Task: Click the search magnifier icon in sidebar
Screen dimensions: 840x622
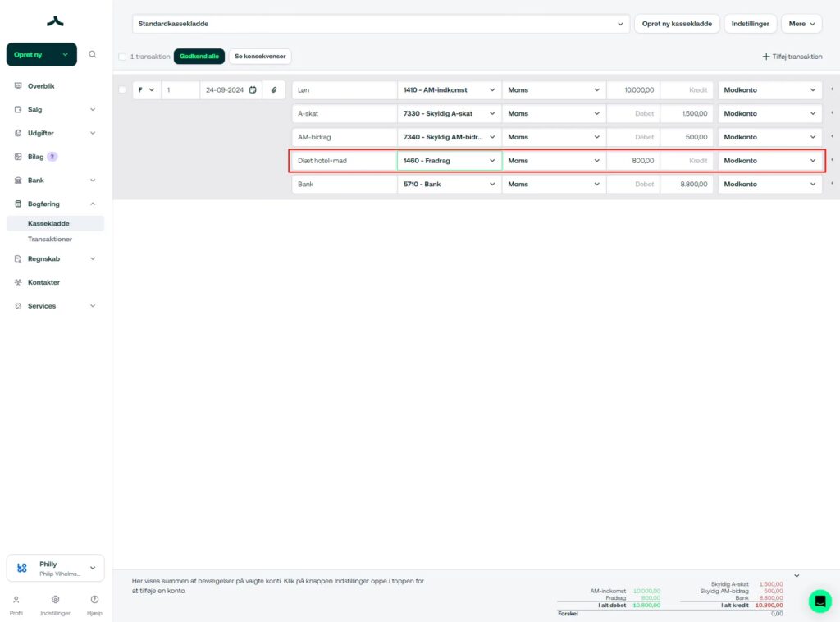Action: 92,54
